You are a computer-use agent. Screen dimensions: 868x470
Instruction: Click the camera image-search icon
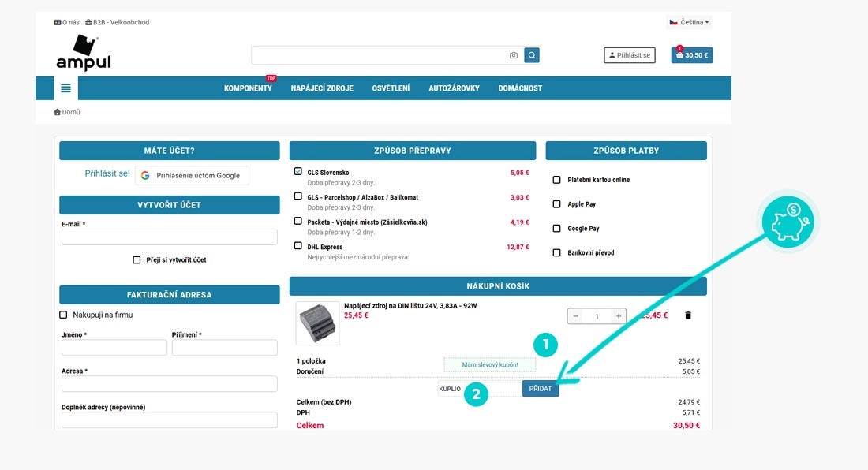[514, 55]
